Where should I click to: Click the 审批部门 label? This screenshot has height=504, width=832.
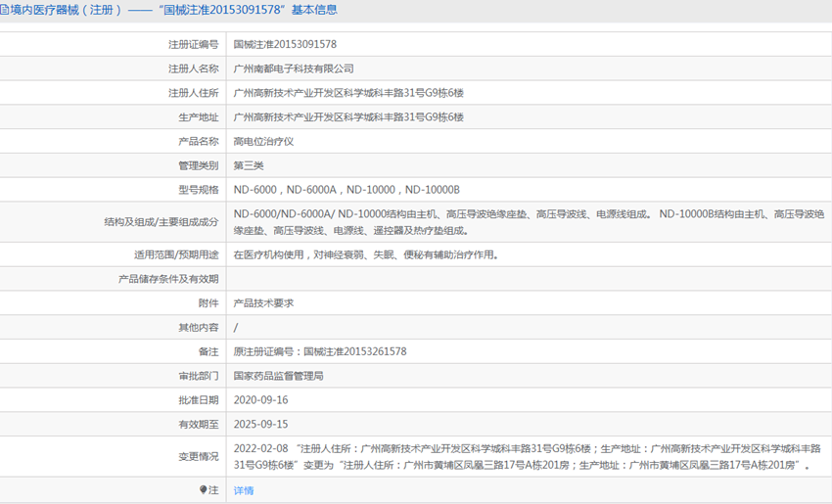tap(199, 376)
